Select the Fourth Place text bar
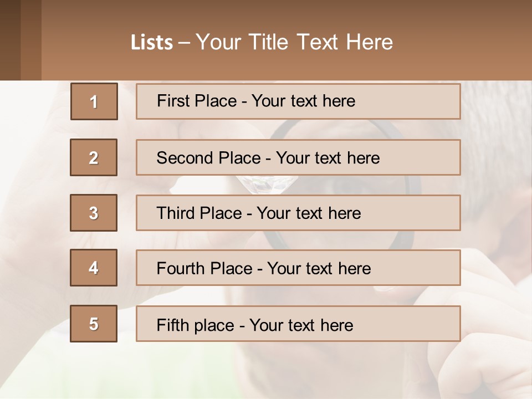Viewport: 532px width, 399px height. click(298, 268)
